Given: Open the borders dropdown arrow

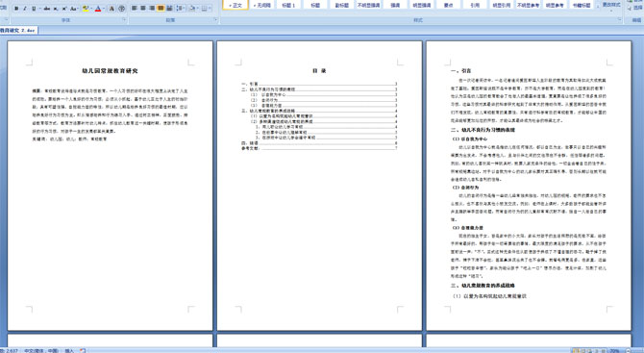Looking at the screenshot, I should click(211, 9).
